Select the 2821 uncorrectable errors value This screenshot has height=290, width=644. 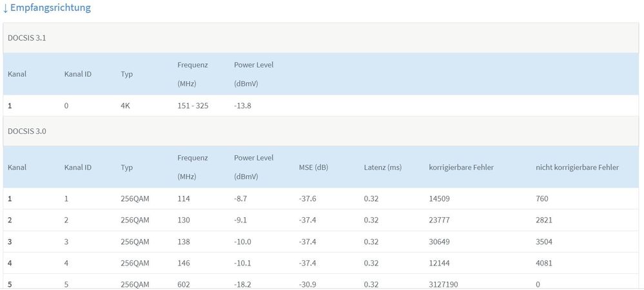(x=544, y=220)
